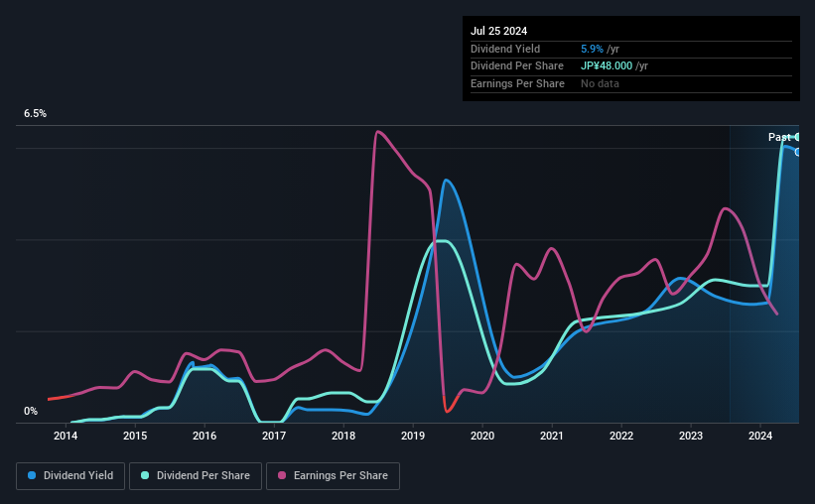The width and height of the screenshot is (815, 504).
Task: Click the Earnings Per Share No data row
Action: (x=631, y=83)
